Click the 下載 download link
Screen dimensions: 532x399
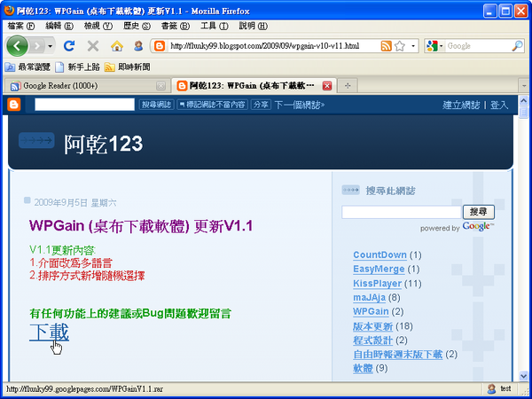pos(49,332)
